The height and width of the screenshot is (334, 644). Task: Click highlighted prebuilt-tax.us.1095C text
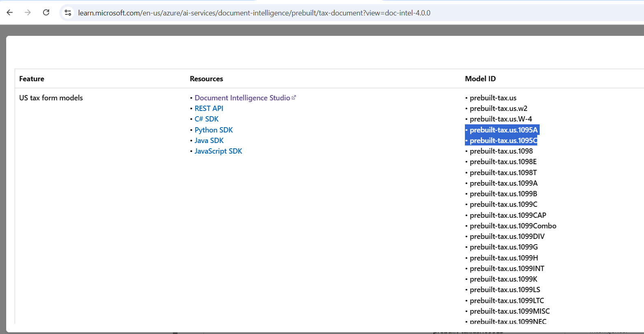click(504, 141)
